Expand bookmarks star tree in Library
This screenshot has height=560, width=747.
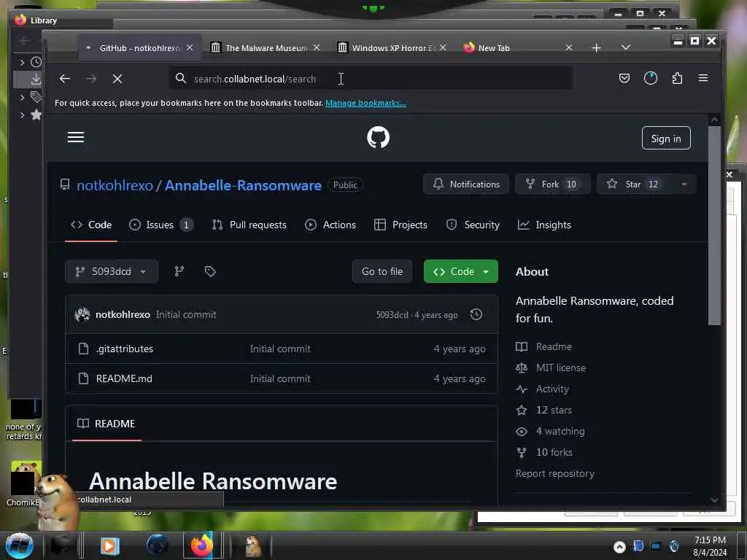coord(22,114)
